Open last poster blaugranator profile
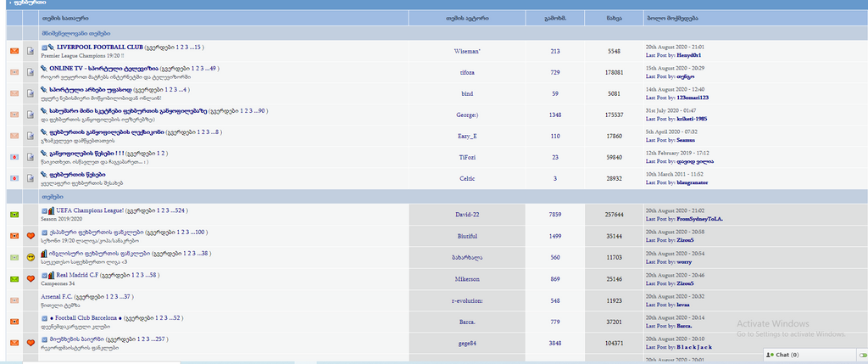Image resolution: width=868 pixels, height=364 pixels. (693, 182)
